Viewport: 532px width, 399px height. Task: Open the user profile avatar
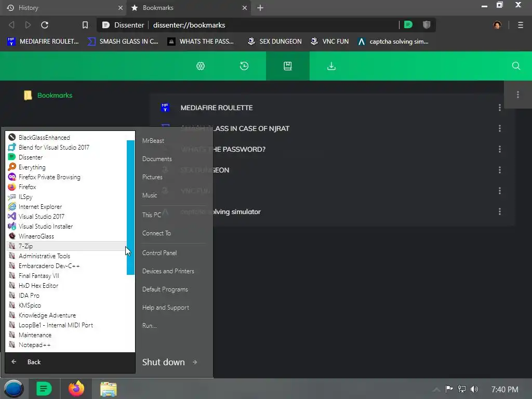497,25
